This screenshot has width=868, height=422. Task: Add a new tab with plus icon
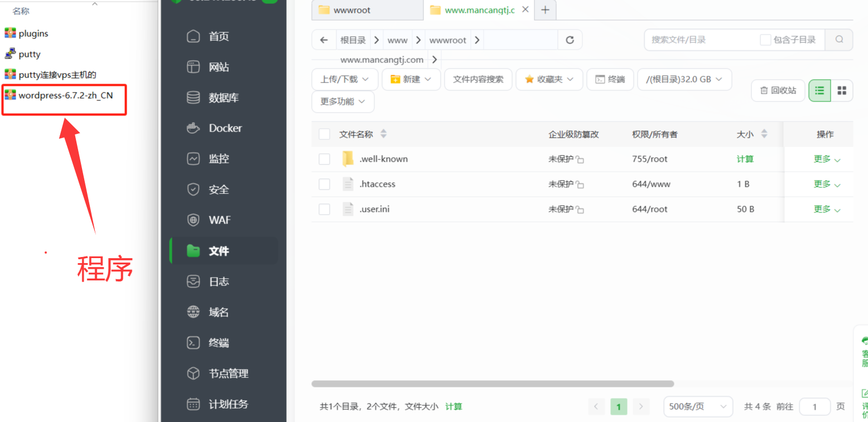pyautogui.click(x=545, y=10)
